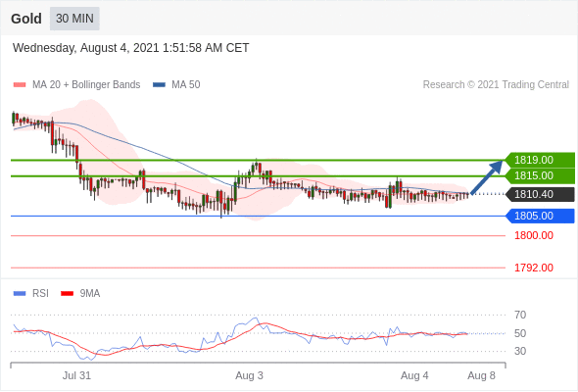Click the blue 1805.00 pivot tag
The height and width of the screenshot is (392, 578).
(540, 216)
